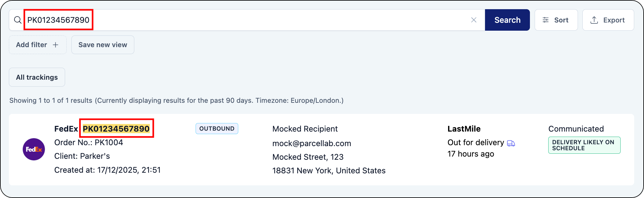Click the OUTBOUND badge
The width and height of the screenshot is (644, 198).
pyautogui.click(x=217, y=129)
